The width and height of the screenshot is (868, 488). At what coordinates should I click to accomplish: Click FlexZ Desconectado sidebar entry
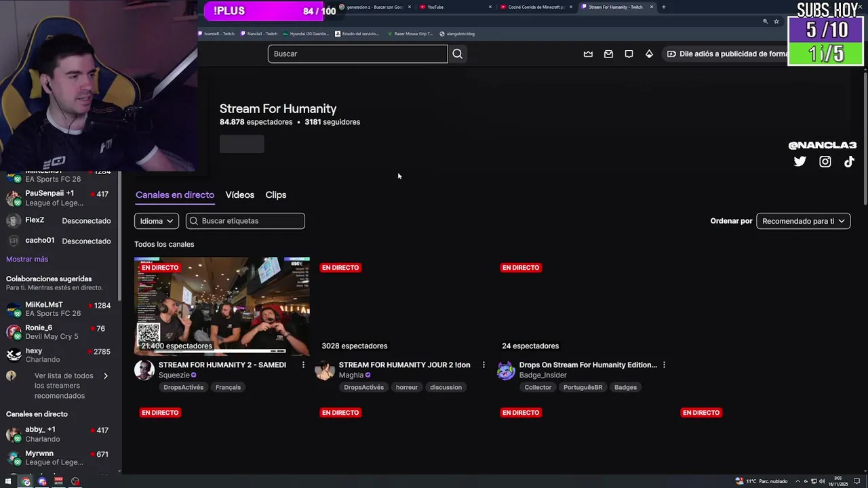point(58,220)
